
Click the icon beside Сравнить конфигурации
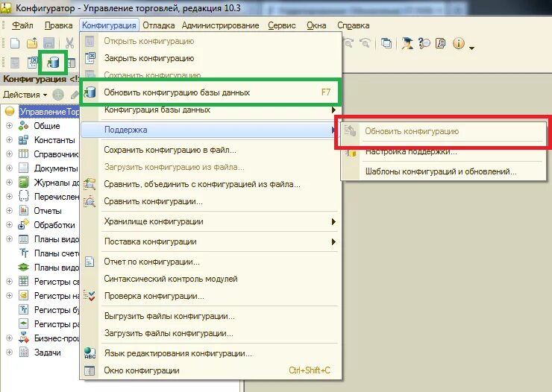pyautogui.click(x=90, y=201)
